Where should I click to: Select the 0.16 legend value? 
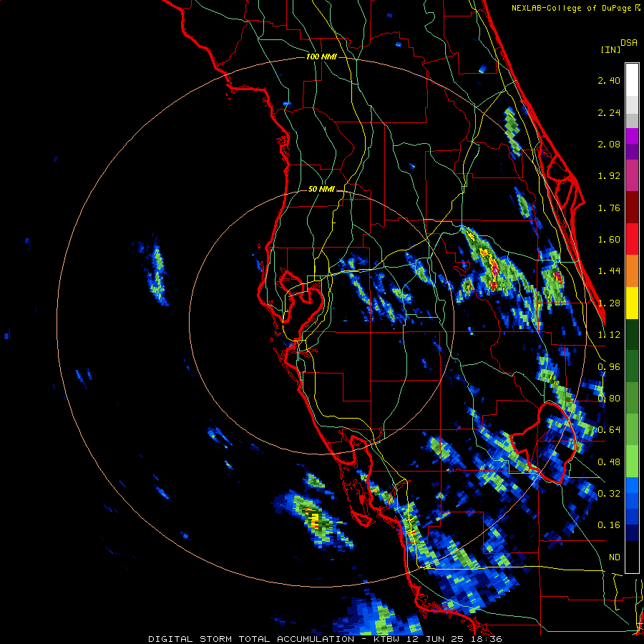click(x=609, y=525)
